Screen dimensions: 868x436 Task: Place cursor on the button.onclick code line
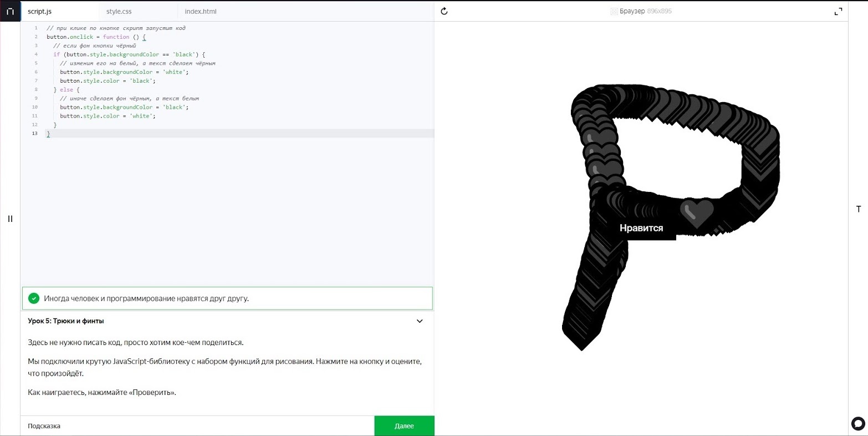coord(96,37)
